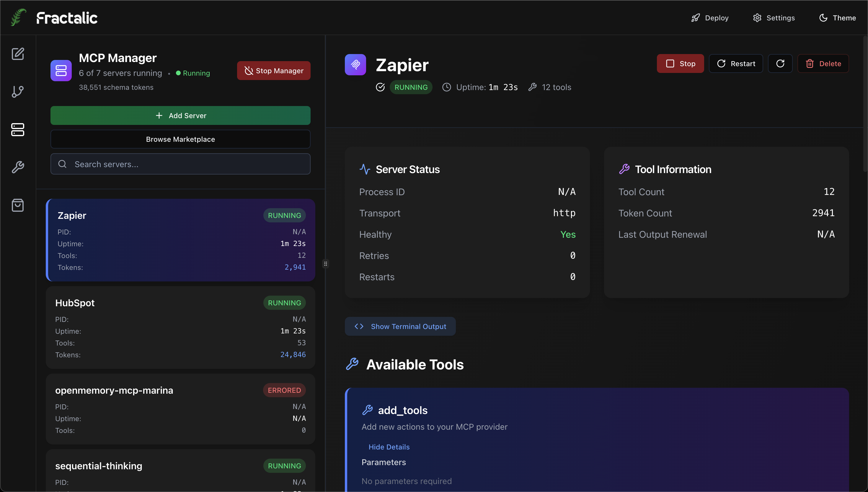Click the RUNNING badge in Zapier header
The image size is (868, 492).
pos(411,87)
